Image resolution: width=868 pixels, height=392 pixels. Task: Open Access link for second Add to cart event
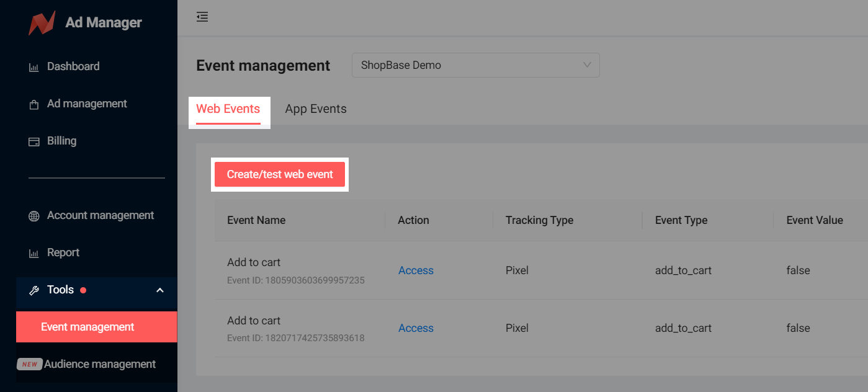tap(416, 328)
